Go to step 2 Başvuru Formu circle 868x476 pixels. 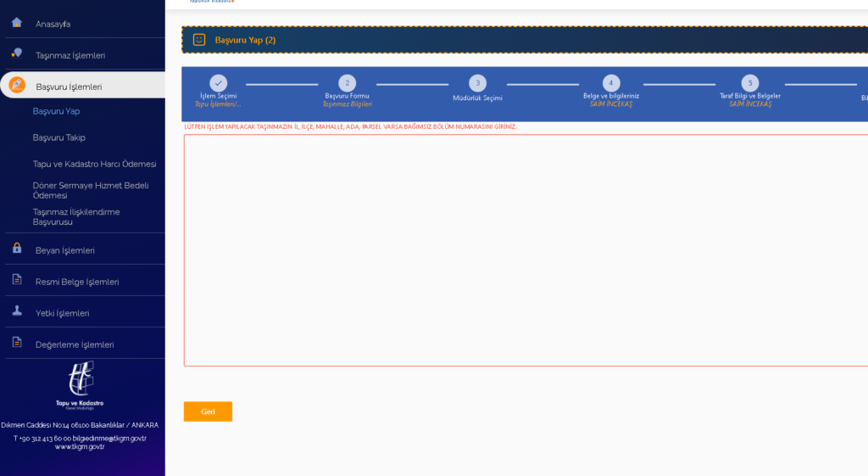(347, 83)
